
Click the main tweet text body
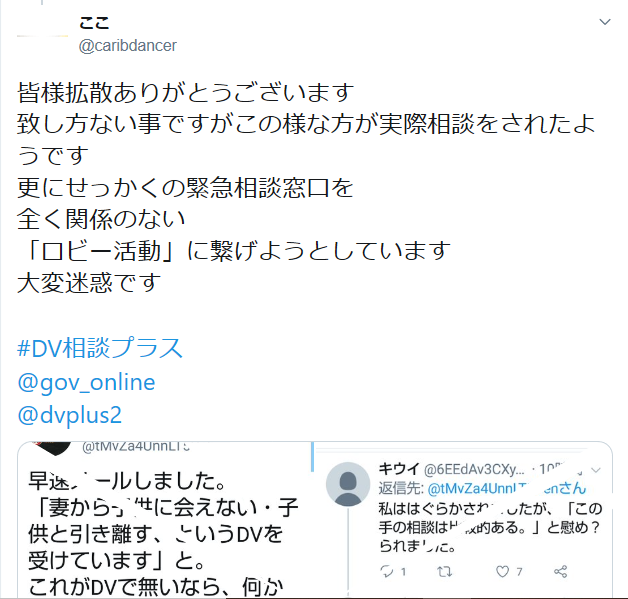click(x=306, y=187)
